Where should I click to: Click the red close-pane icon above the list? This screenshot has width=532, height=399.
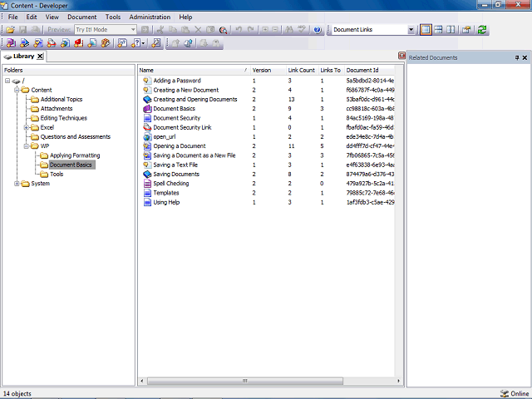coord(401,56)
